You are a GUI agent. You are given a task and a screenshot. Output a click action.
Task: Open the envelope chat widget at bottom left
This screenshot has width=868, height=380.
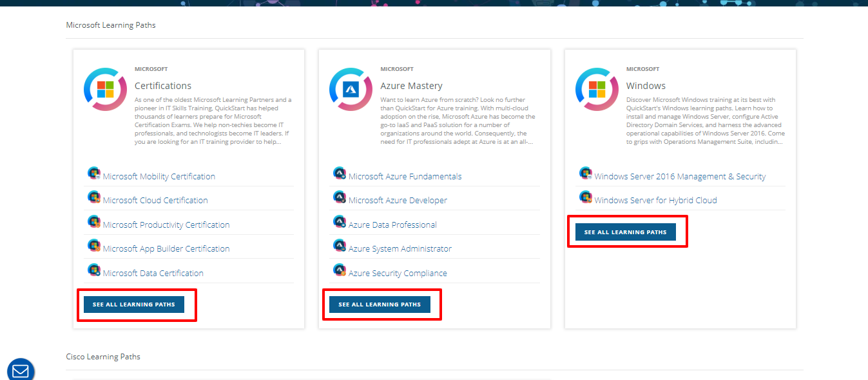(x=20, y=370)
